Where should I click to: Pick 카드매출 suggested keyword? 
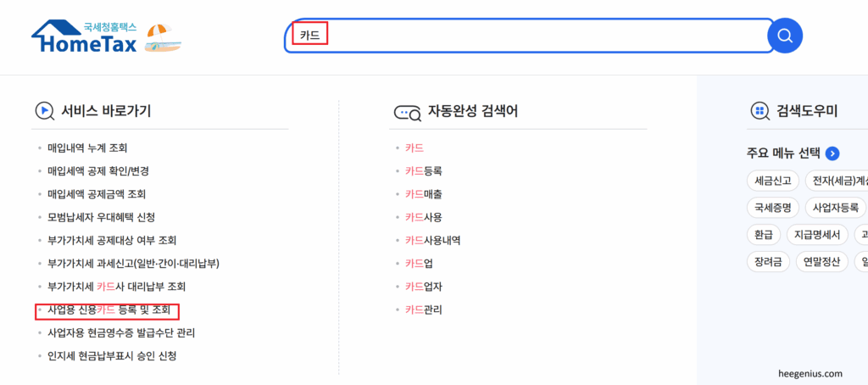click(423, 194)
